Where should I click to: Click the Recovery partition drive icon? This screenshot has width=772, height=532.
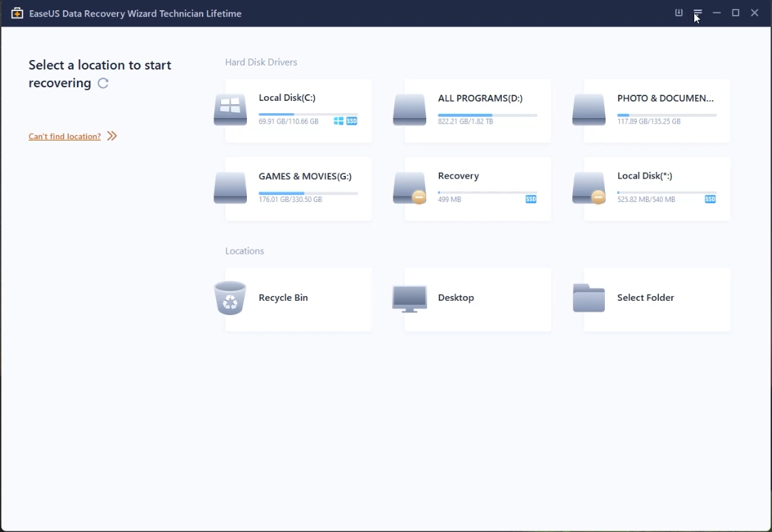tap(409, 188)
